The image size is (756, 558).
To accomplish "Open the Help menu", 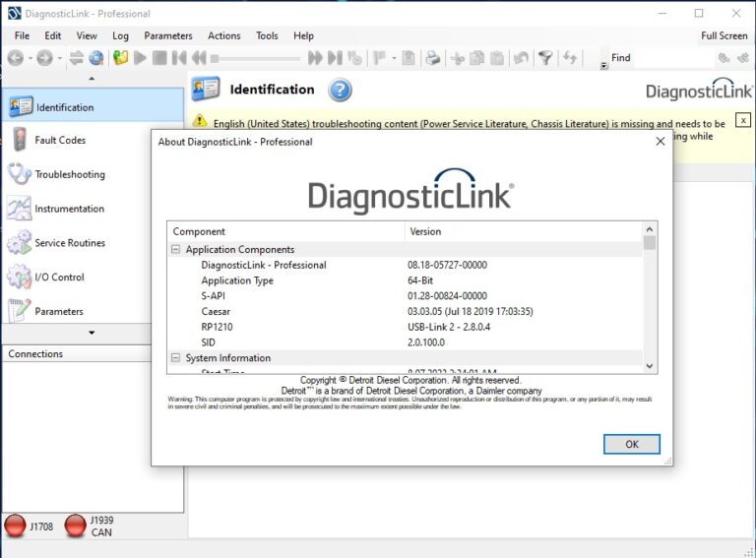I will pyautogui.click(x=303, y=35).
